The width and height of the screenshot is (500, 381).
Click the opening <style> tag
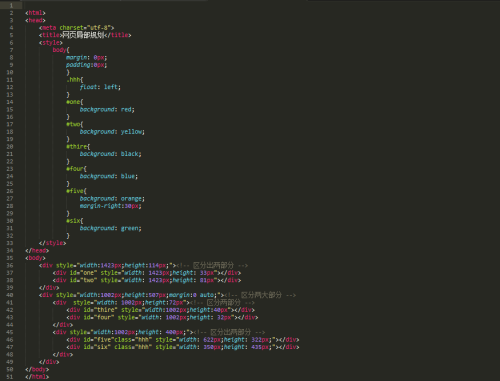coord(51,43)
